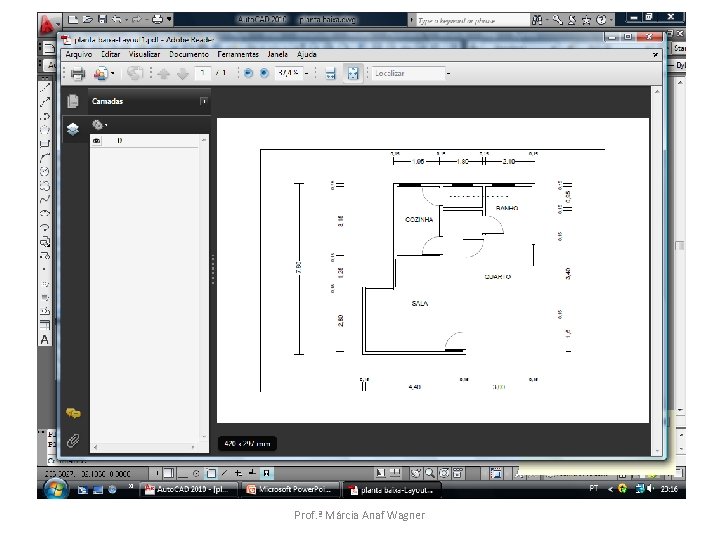Go to previous page with up arrow
This screenshot has height=540, width=720.
pyautogui.click(x=163, y=73)
